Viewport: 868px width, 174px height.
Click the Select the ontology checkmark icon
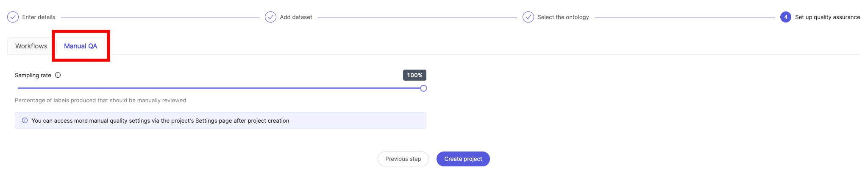click(x=528, y=17)
